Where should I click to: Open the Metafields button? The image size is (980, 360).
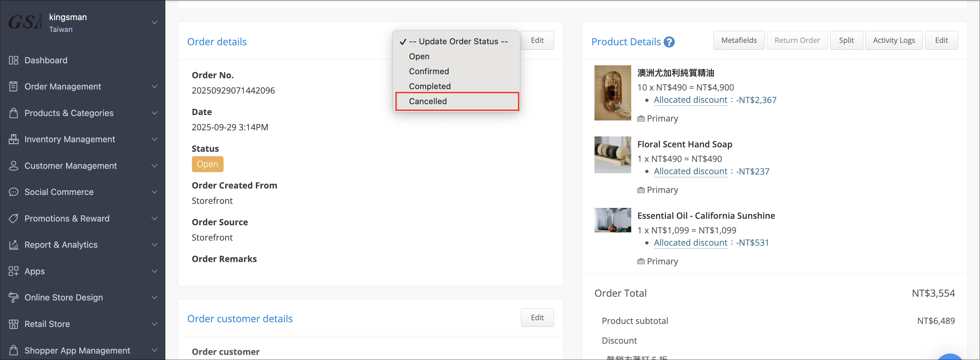click(738, 40)
